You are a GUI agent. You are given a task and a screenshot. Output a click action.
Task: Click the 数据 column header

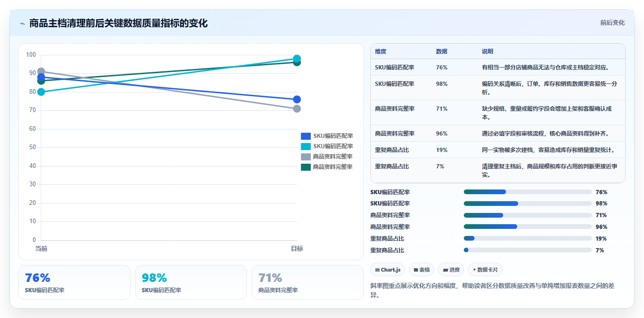442,52
